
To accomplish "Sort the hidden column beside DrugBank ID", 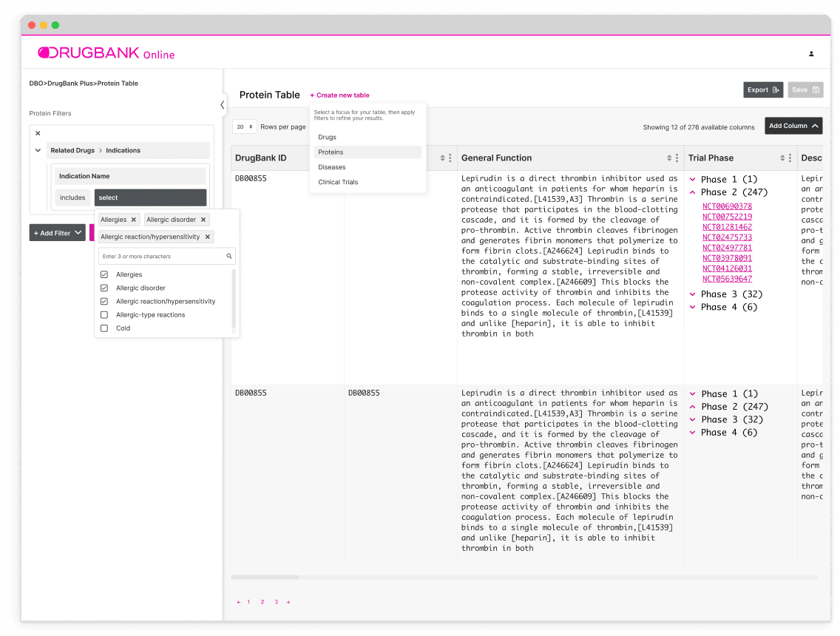I will pos(442,158).
